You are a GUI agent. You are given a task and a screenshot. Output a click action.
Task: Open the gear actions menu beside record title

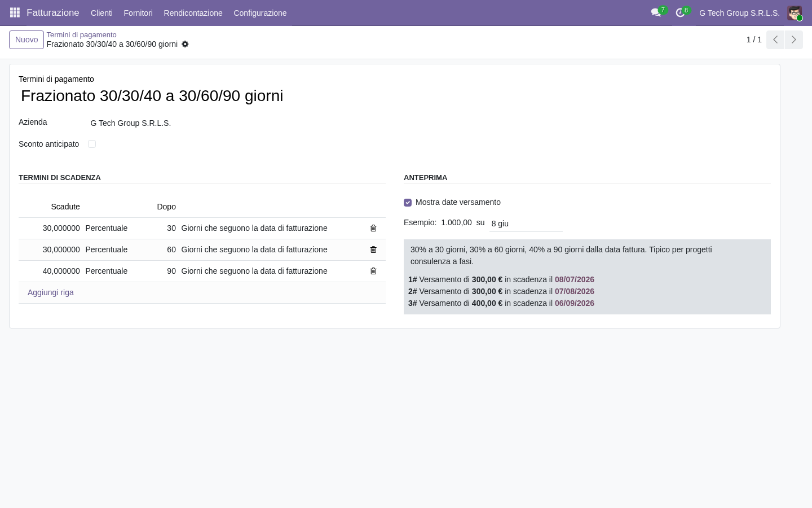click(x=185, y=44)
